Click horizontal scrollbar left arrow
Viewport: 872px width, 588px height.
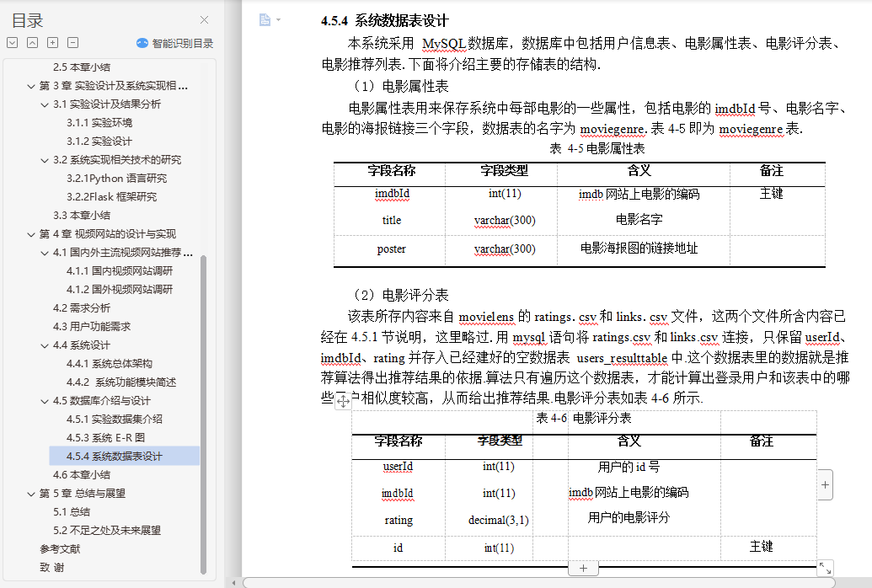(x=234, y=582)
